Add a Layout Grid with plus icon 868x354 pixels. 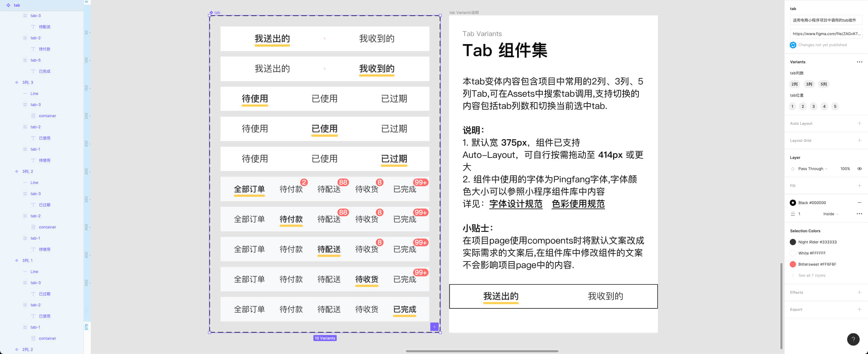tap(859, 140)
